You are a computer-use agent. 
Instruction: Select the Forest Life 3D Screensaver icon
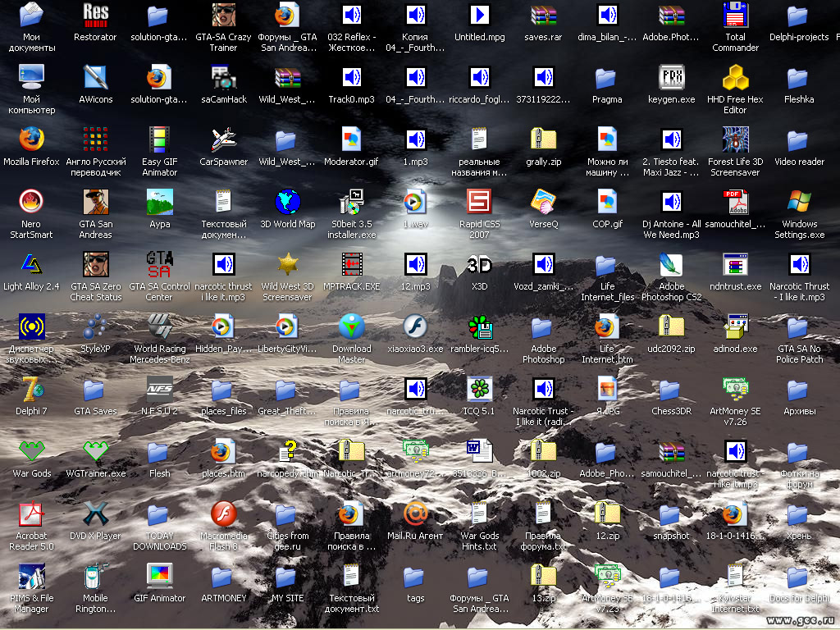click(735, 139)
